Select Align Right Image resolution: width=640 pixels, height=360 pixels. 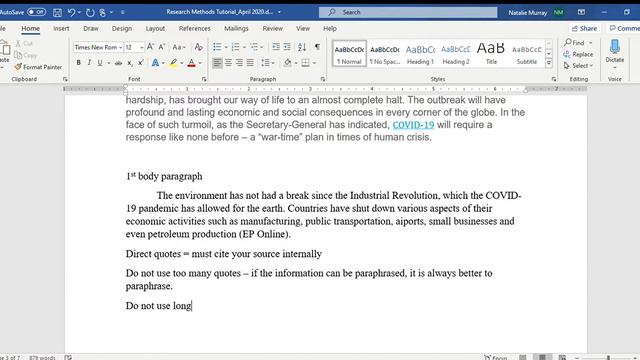tap(239, 63)
